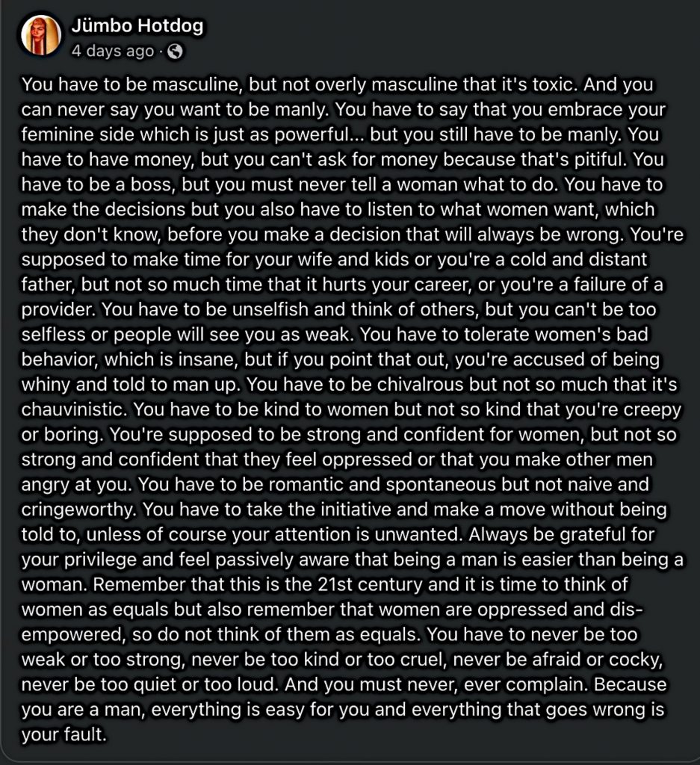Open the Jümbo Hotdog profile name link
Viewport: 700px width, 765px height.
coord(137,27)
